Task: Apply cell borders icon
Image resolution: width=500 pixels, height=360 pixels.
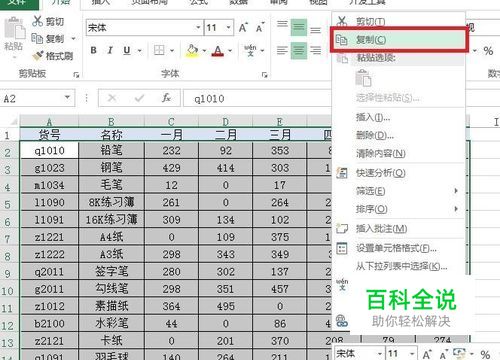Action: point(159,50)
